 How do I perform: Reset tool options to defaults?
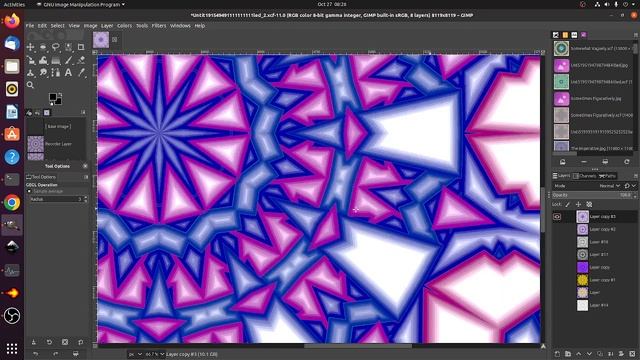click(81, 342)
